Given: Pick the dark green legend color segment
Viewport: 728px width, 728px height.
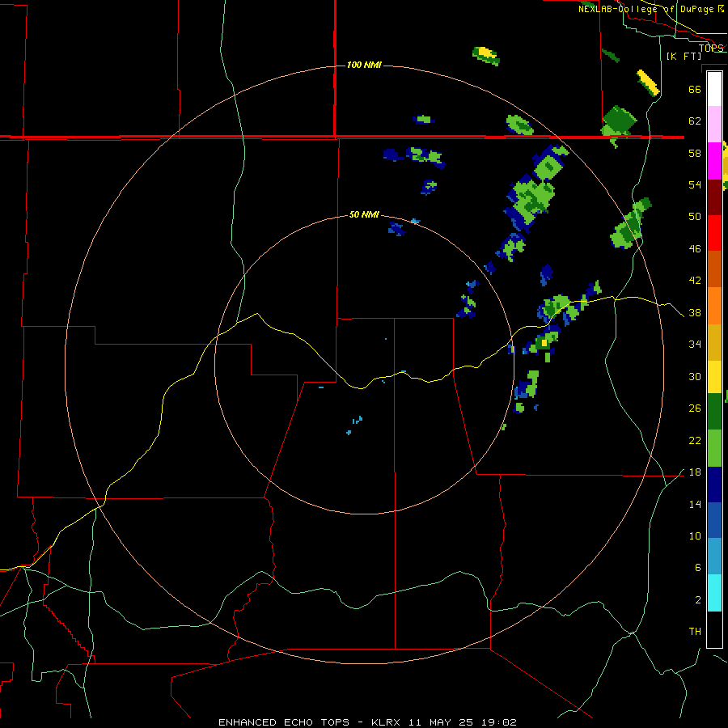Looking at the screenshot, I should [x=714, y=412].
